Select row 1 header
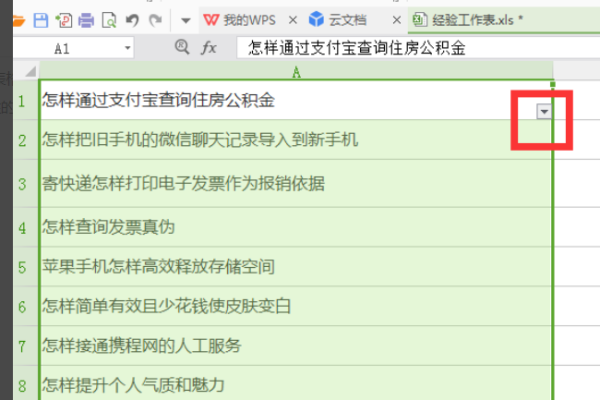Screen dimensions: 600x400 pyautogui.click(x=26, y=100)
